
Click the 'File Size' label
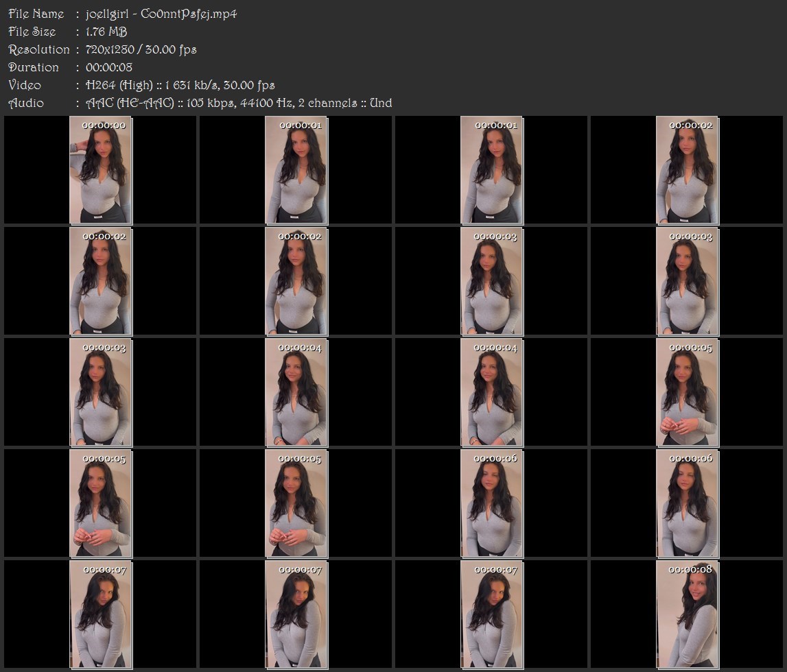click(32, 32)
